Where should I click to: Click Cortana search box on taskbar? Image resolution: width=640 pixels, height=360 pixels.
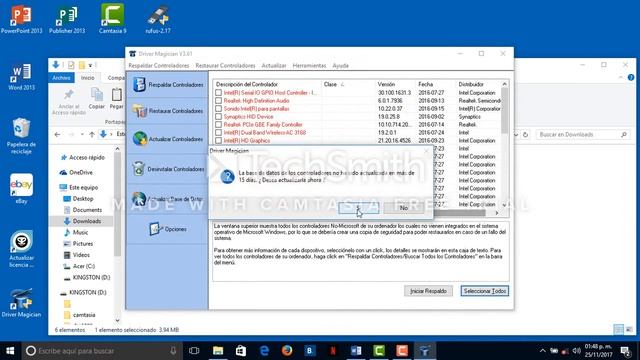pyautogui.click(x=102, y=351)
